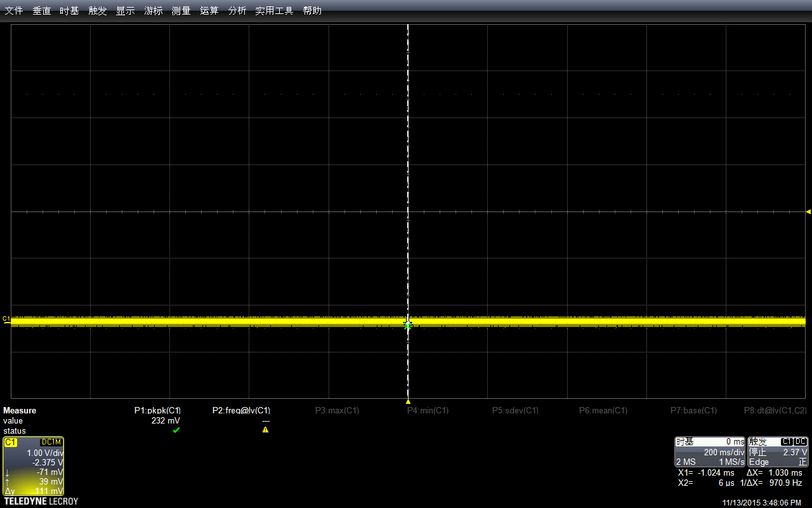Image resolution: width=812 pixels, height=508 pixels.
Task: Click the X1= -1.024 ms cursor readout
Action: pyautogui.click(x=706, y=472)
